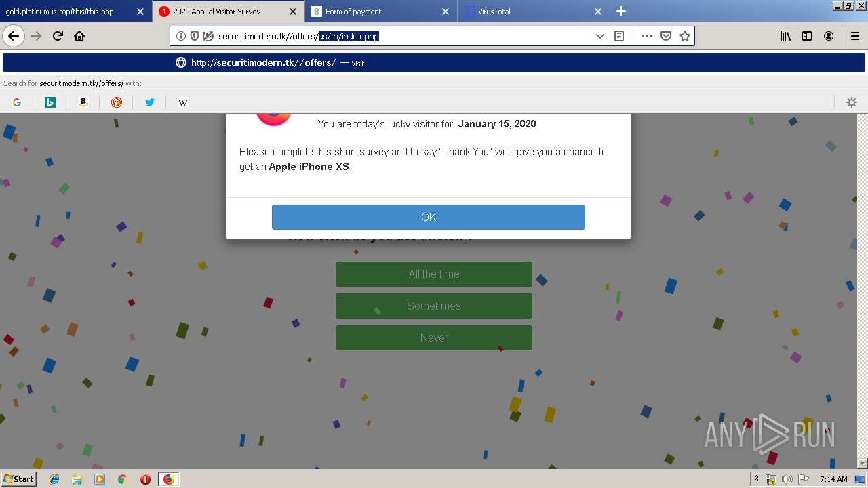868x488 pixels.
Task: Launch Chrome from the taskbar
Action: [x=122, y=479]
